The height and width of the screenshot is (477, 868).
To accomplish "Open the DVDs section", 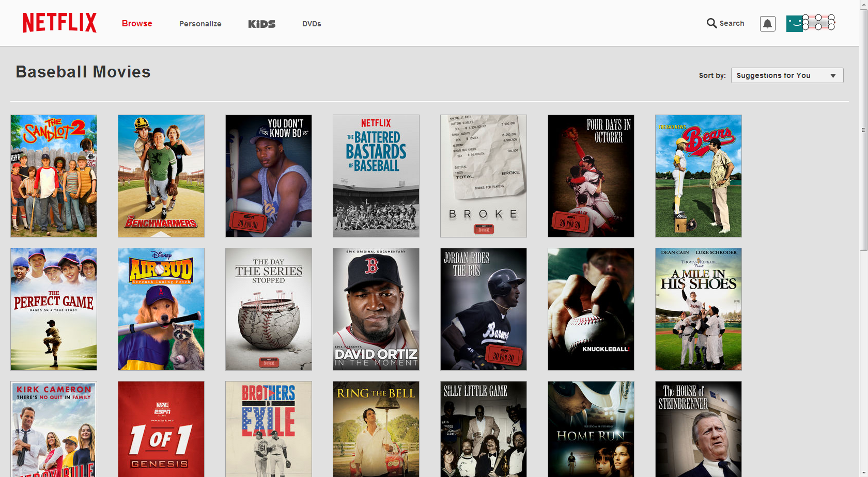I will click(312, 24).
